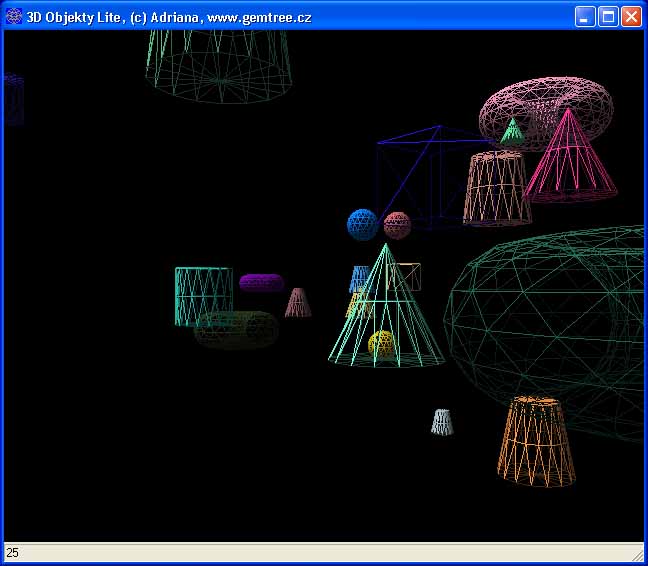
Task: Select the cyan wireframe cylinder
Action: (203, 295)
